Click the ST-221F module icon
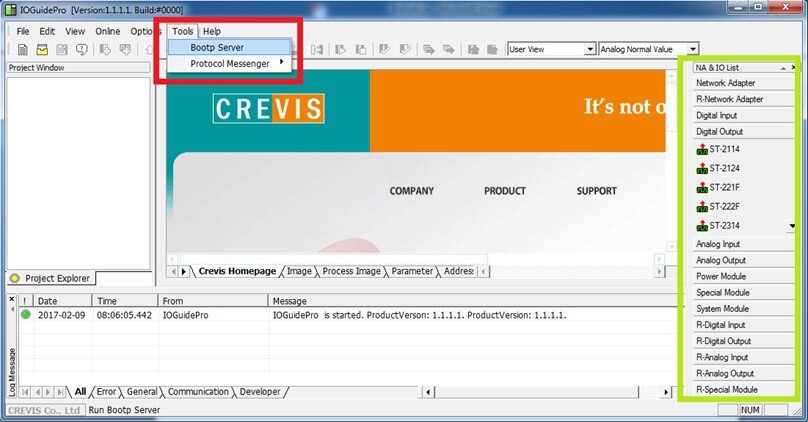The image size is (808, 422). click(702, 188)
